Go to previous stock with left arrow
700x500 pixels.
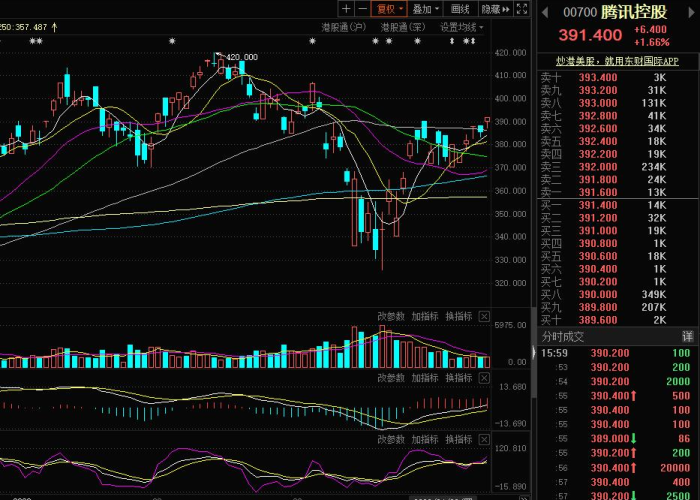click(x=545, y=12)
